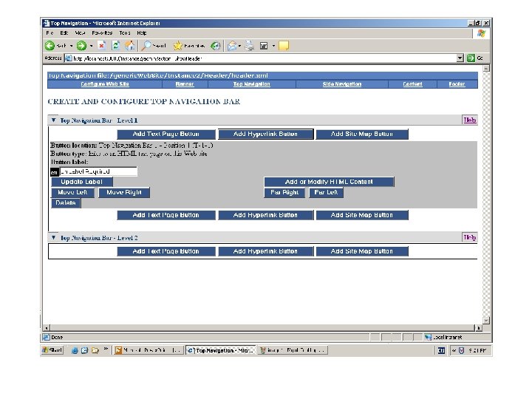Screen dimensions: 532x399
Task: Open Help link for Level 2 section
Action: click(x=470, y=237)
